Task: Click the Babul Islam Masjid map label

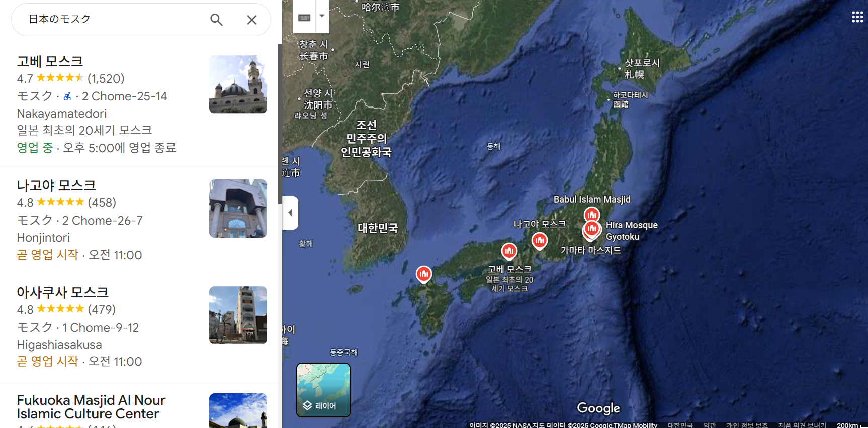Action: (592, 199)
